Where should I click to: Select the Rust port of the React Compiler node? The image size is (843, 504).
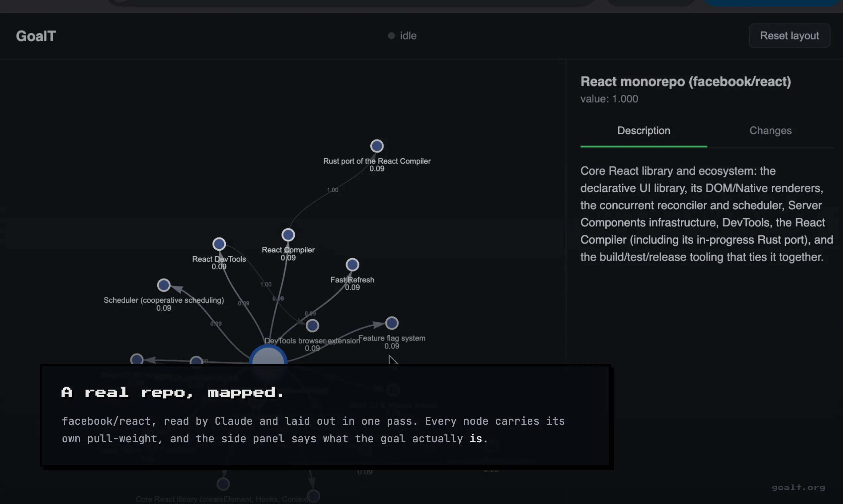[377, 146]
